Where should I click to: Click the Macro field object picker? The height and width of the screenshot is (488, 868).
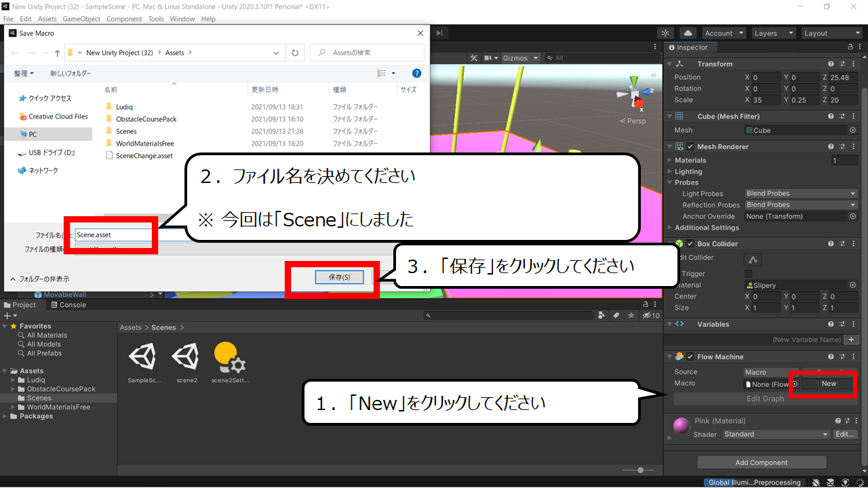(x=793, y=384)
